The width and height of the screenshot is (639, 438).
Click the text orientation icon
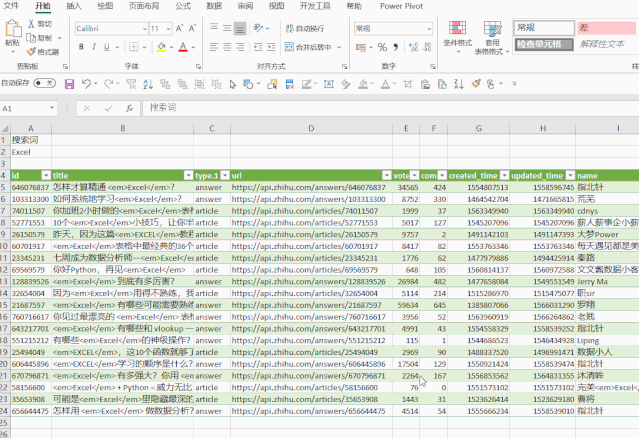(258, 28)
